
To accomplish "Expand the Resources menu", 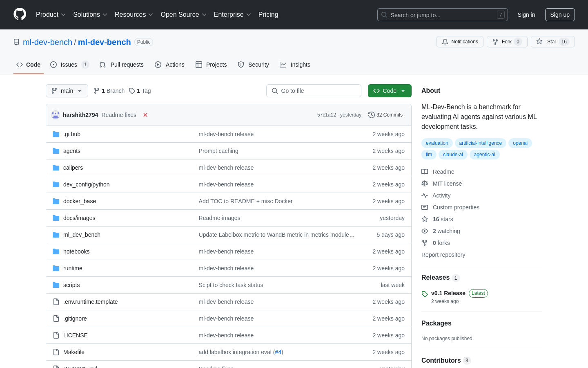I will tap(134, 15).
